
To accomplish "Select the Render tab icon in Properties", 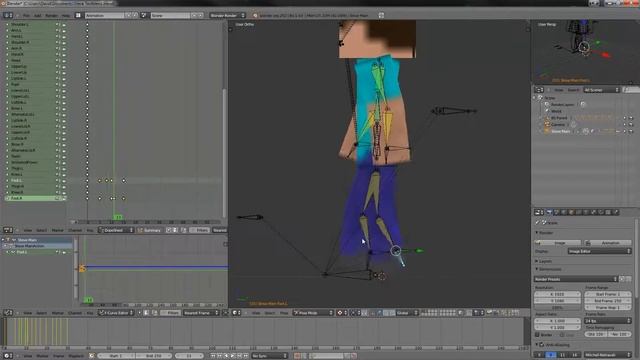I will [549, 212].
